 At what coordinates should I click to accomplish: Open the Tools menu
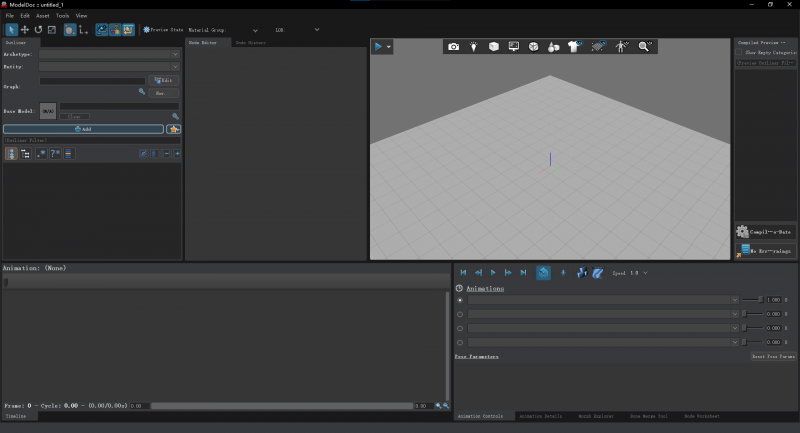pos(62,16)
